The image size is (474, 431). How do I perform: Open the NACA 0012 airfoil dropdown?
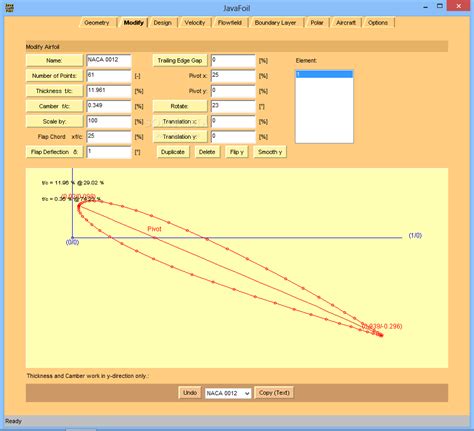tap(228, 393)
